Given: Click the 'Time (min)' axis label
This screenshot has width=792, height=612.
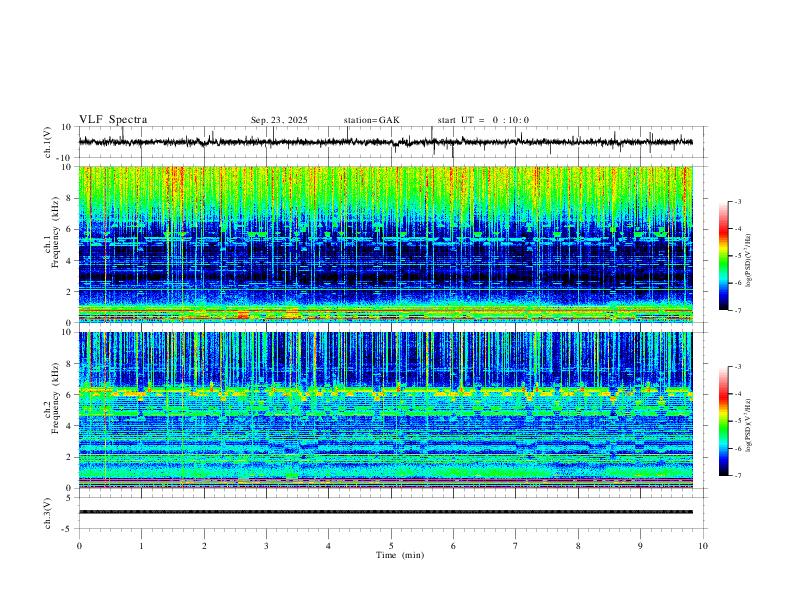Looking at the screenshot, I should click(x=400, y=555).
